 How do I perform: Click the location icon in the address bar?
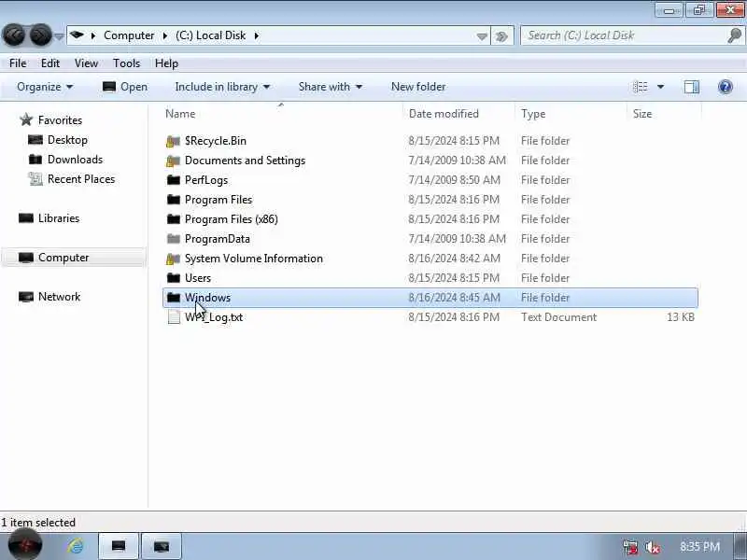[x=77, y=35]
